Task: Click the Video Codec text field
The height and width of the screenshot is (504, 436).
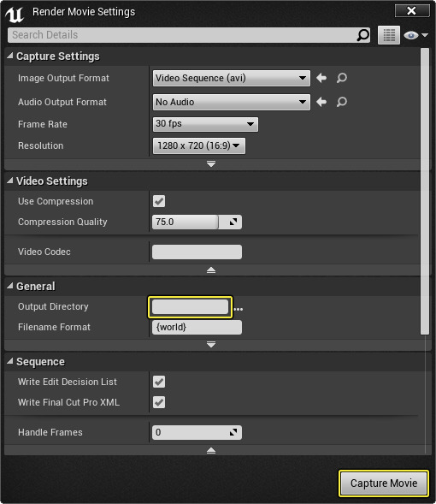Action: (x=197, y=252)
